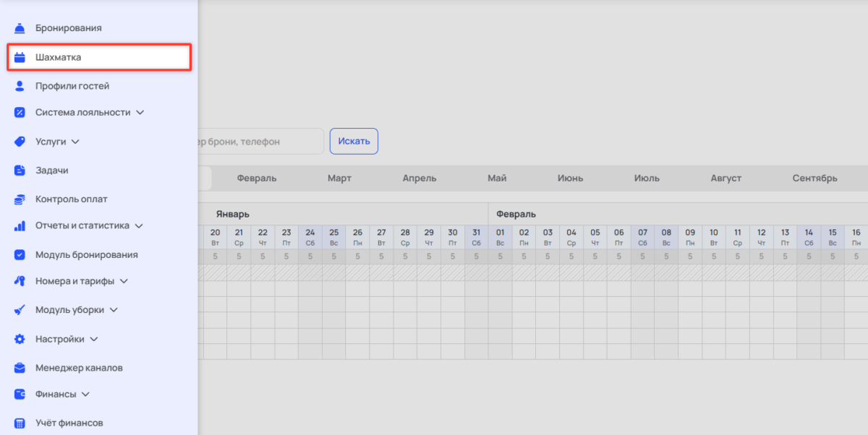Switch to the Март month tab
This screenshot has height=435, width=868.
pos(339,178)
